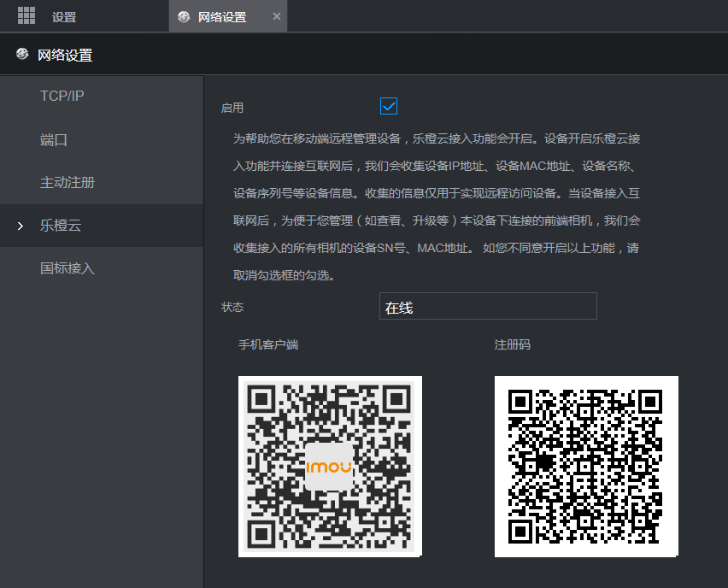Open 主动注册 in the sidebar
This screenshot has height=588, width=728.
pyautogui.click(x=67, y=183)
